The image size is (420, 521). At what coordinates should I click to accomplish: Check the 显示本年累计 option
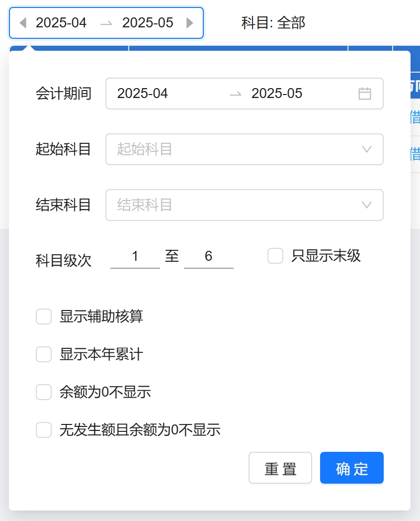pos(44,354)
